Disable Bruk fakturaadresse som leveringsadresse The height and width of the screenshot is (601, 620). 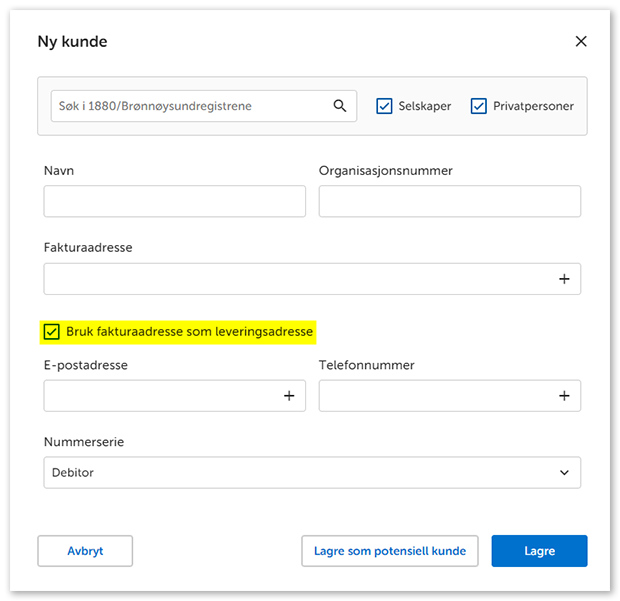click(x=52, y=331)
